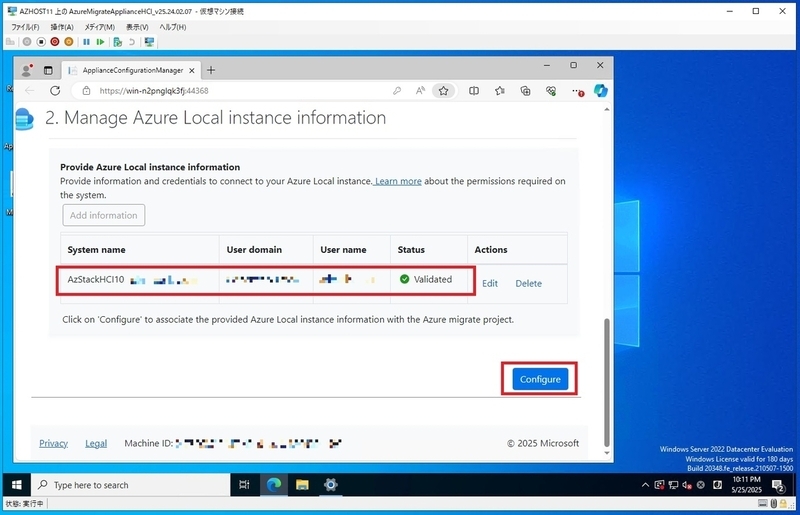Click the password key icon in address bar
The height and width of the screenshot is (515, 800).
(396, 91)
